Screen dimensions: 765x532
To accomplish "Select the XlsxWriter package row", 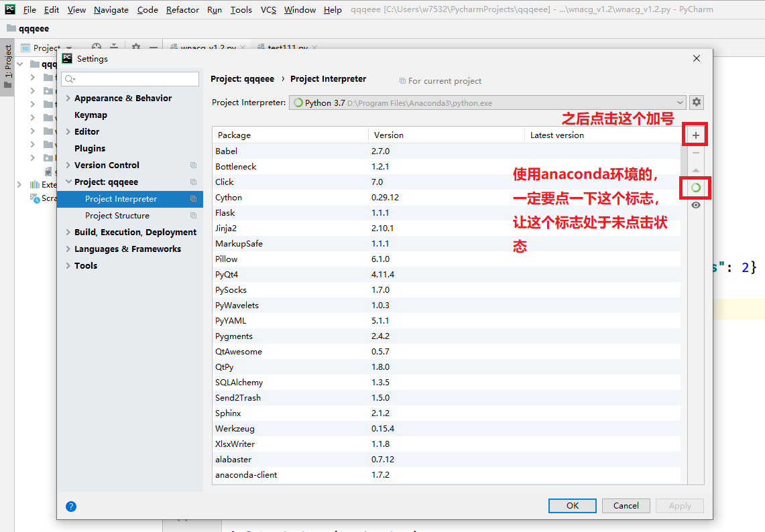I will coord(447,444).
